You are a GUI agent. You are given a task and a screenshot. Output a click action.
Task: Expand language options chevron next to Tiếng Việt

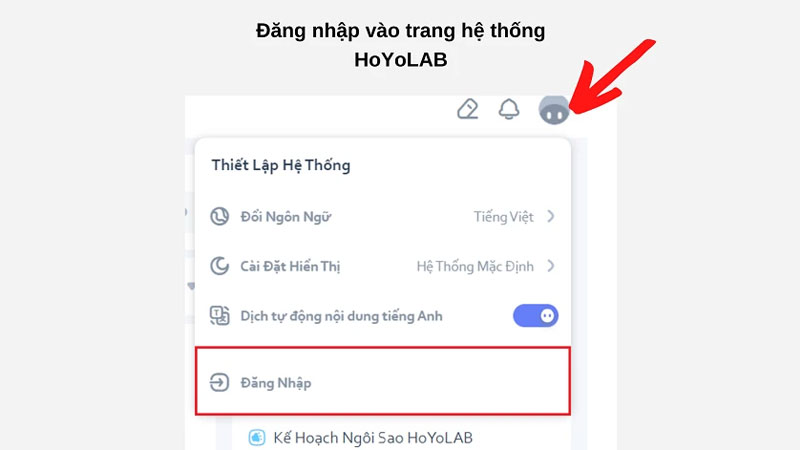click(x=551, y=216)
